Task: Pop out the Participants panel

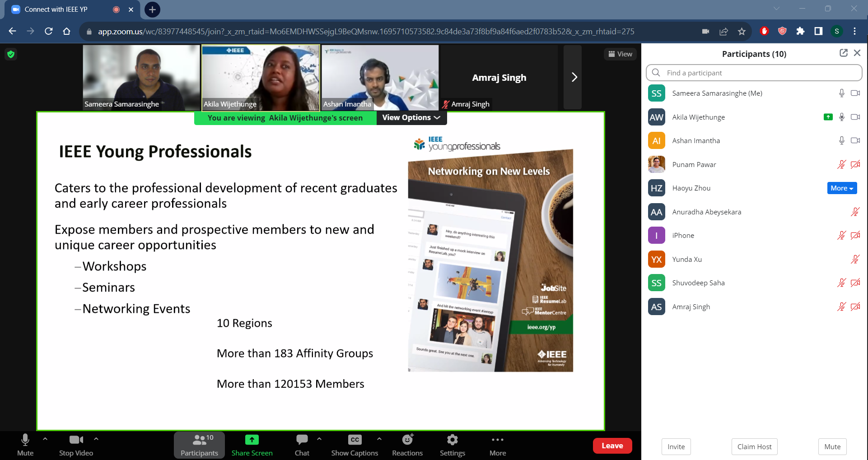Action: (x=843, y=53)
